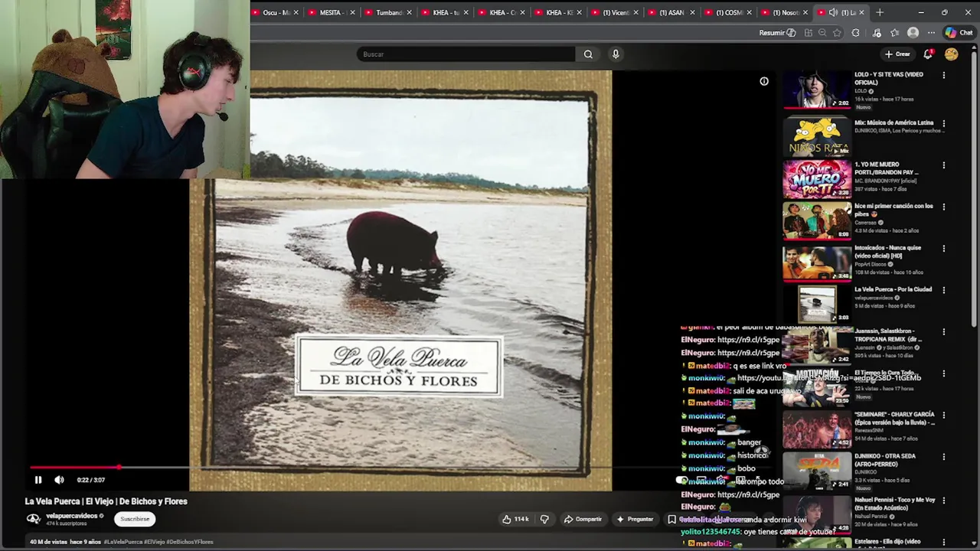Click the browser zoom magnifier icon
Screen dimensions: 980x551
point(822,33)
